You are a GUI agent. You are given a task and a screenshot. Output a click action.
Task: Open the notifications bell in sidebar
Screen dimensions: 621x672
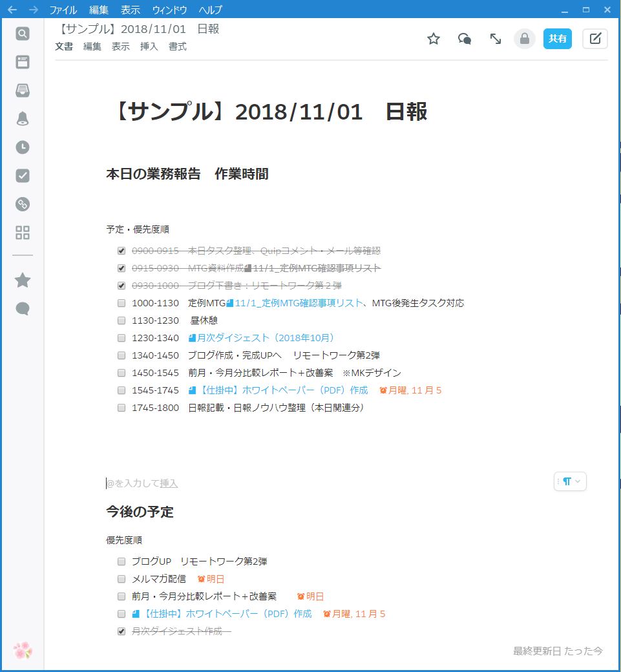pyautogui.click(x=23, y=118)
